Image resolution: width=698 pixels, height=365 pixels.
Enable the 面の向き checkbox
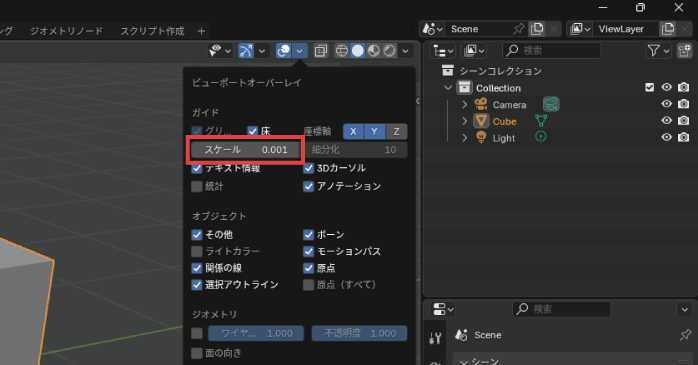pyautogui.click(x=197, y=353)
